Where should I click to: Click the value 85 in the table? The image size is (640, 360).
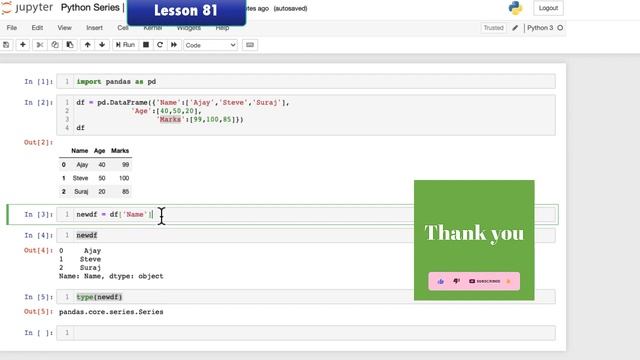tap(125, 191)
